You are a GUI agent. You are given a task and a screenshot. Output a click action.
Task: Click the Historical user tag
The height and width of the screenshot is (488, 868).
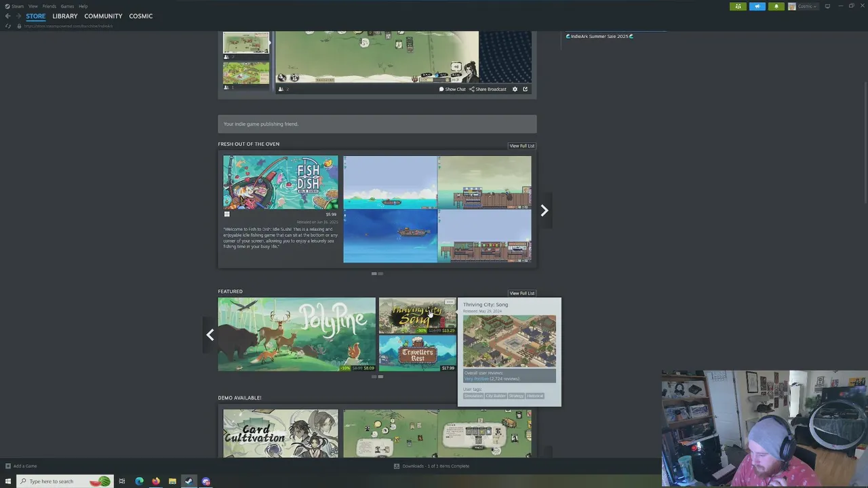click(x=535, y=396)
